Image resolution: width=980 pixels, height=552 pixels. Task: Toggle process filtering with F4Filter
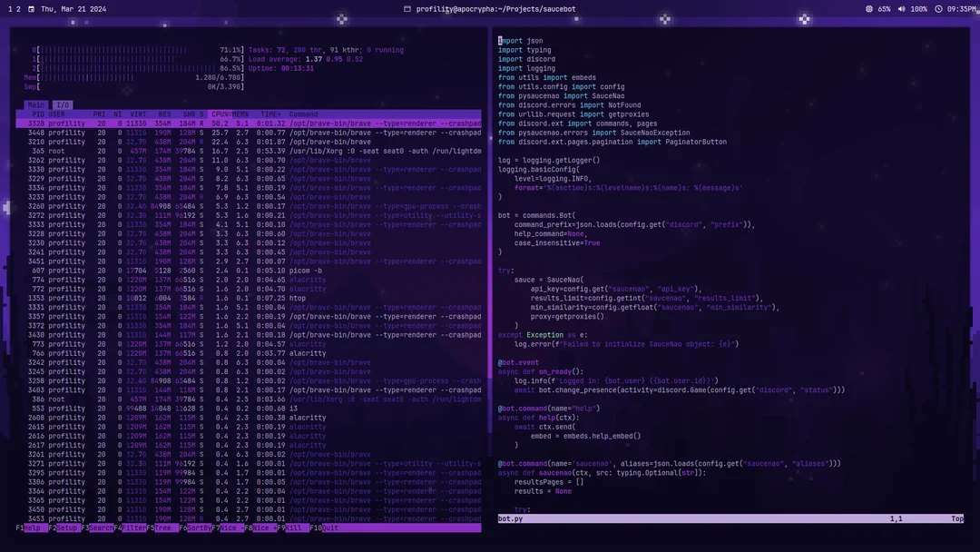129,527
